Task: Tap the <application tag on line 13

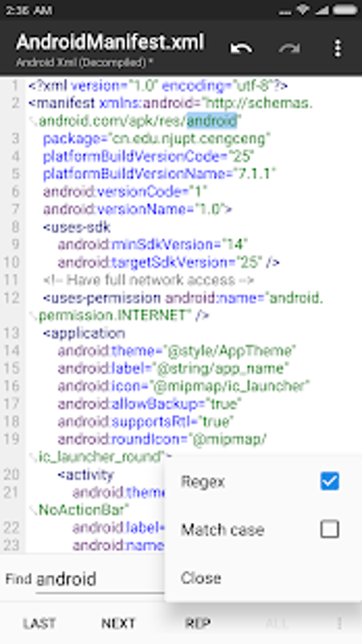Action: click(x=84, y=333)
